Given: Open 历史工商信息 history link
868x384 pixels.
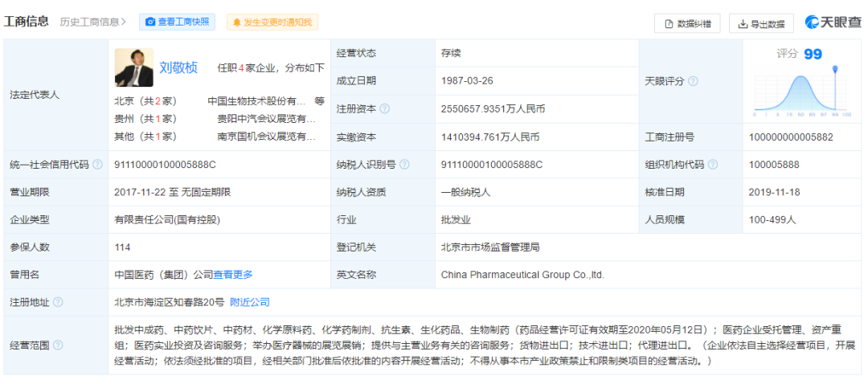Looking at the screenshot, I should click(x=93, y=22).
